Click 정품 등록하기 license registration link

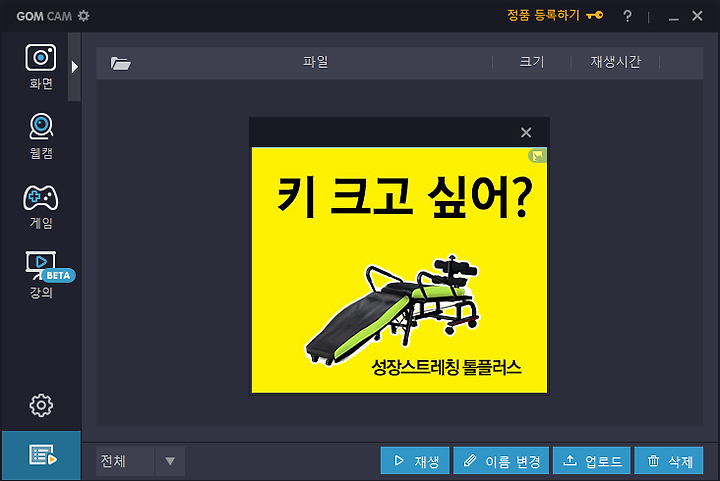click(555, 16)
